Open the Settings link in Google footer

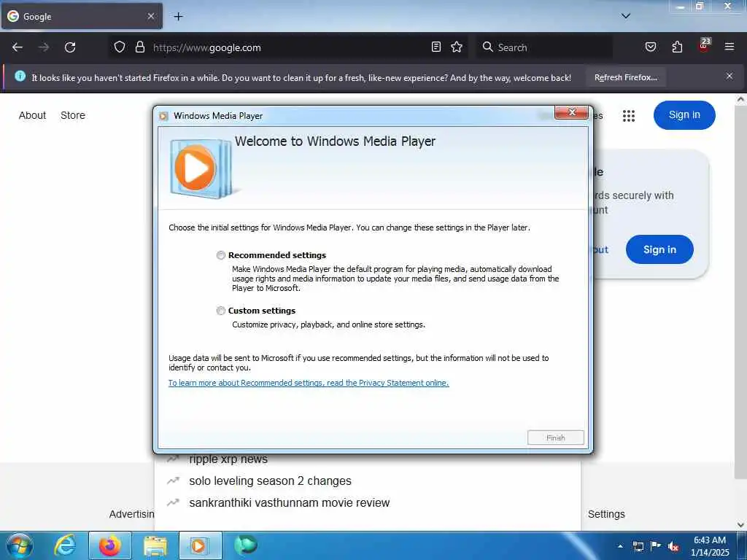(x=606, y=514)
